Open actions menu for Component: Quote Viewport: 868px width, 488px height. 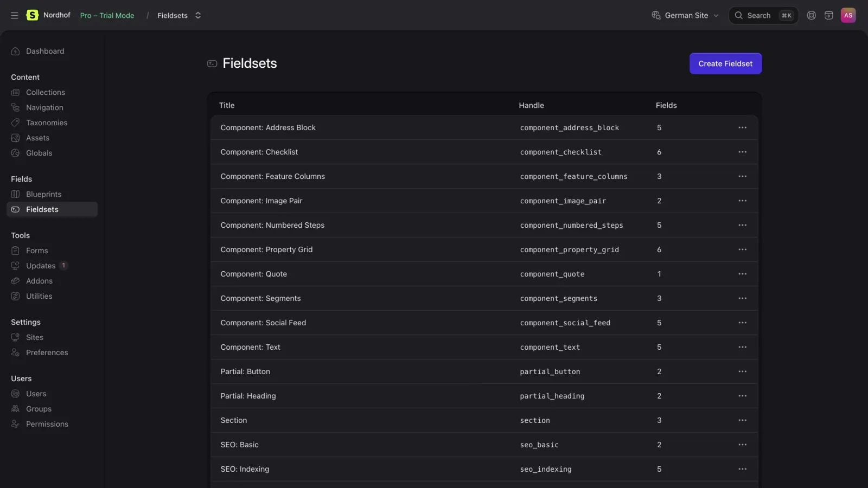pos(742,274)
